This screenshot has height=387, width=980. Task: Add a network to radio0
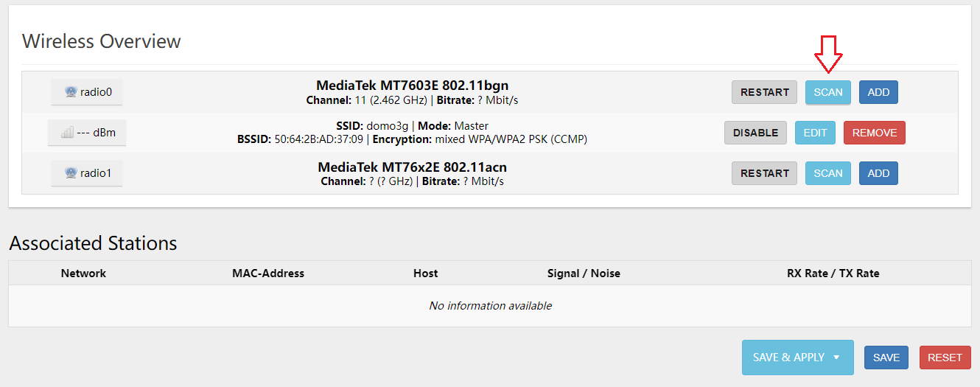878,92
